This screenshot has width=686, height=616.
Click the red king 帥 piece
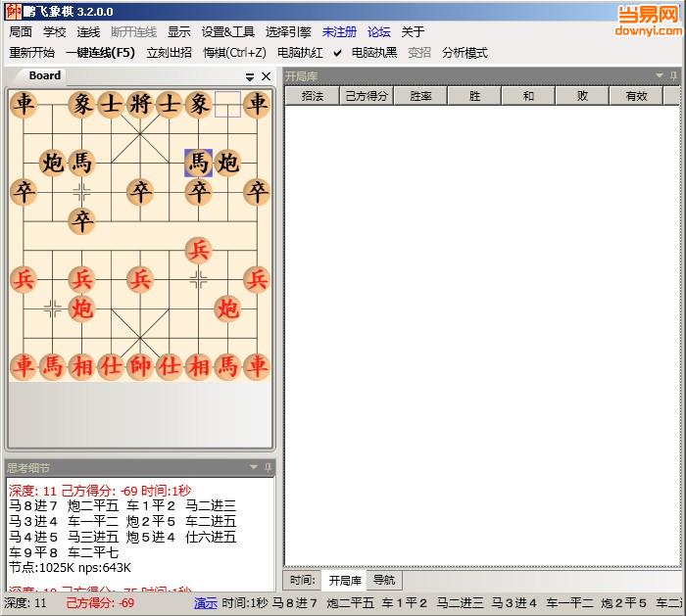point(140,366)
